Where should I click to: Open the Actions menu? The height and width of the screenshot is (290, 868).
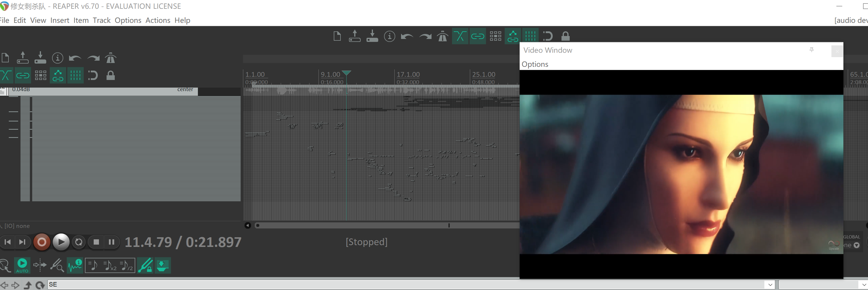click(x=158, y=20)
